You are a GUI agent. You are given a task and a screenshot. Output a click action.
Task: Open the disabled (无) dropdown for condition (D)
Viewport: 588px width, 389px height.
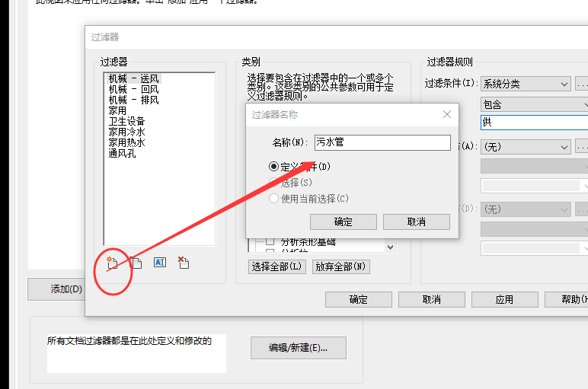(x=526, y=209)
